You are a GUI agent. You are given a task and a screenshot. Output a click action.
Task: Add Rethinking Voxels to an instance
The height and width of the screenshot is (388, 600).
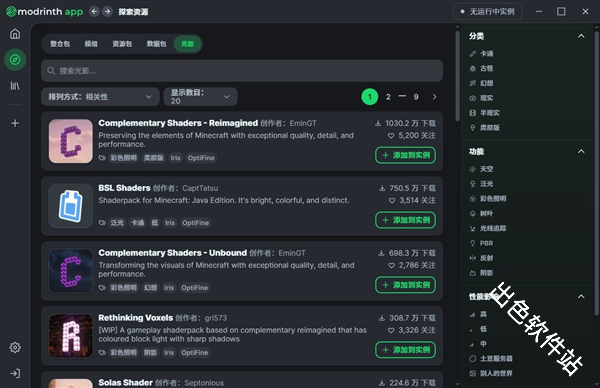point(406,350)
